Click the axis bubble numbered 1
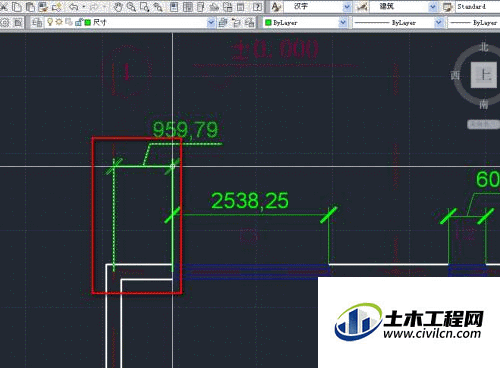This screenshot has width=500, height=368. coord(127,72)
